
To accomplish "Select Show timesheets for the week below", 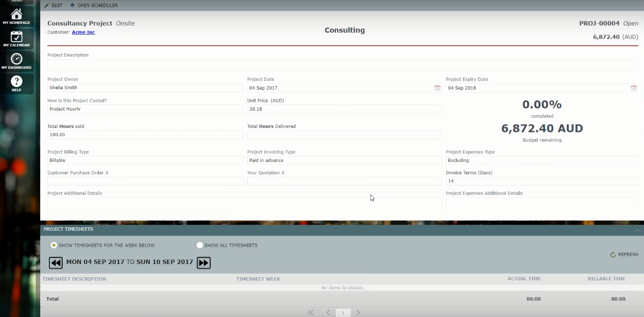I will pos(54,245).
